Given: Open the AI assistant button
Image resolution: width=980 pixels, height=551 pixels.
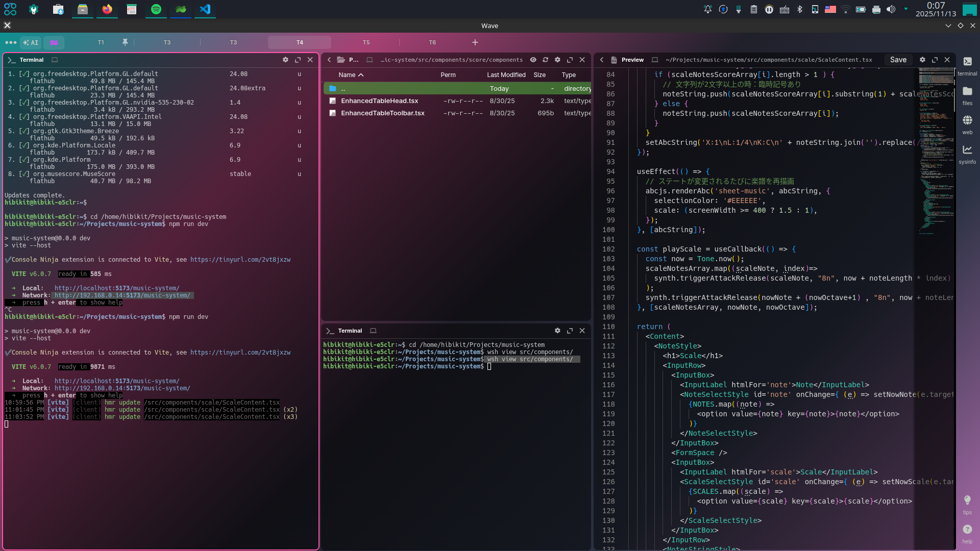Looking at the screenshot, I should tap(31, 43).
